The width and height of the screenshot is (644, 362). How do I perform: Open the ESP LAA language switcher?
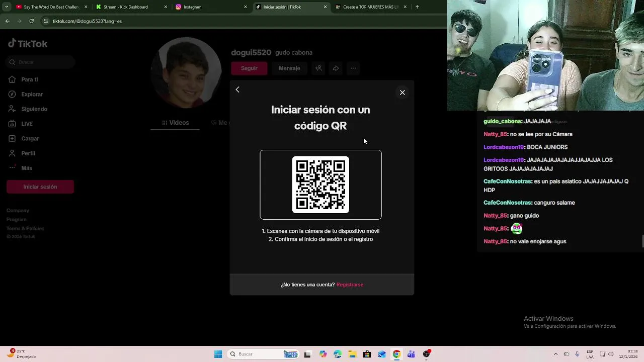coord(590,354)
